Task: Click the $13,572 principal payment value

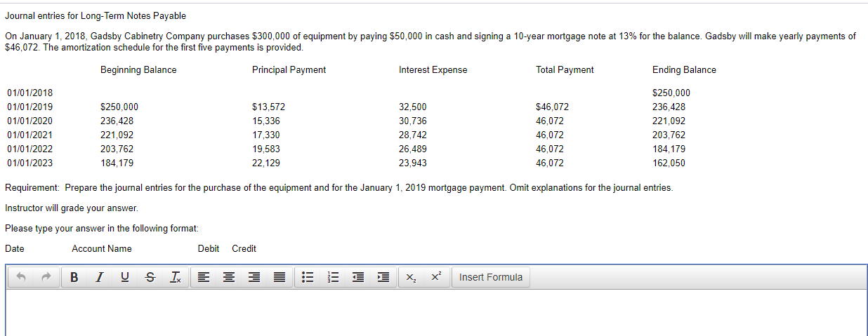Action: click(268, 107)
